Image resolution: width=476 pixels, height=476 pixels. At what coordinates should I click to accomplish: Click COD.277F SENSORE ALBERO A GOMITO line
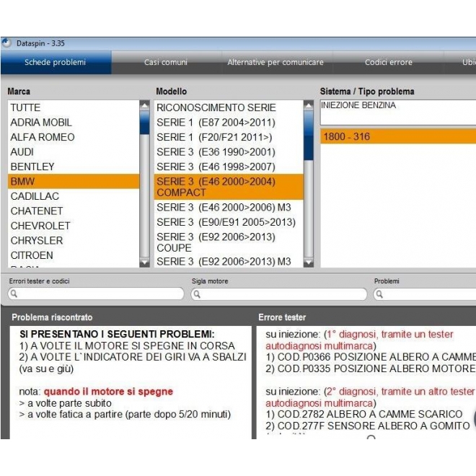(368, 426)
